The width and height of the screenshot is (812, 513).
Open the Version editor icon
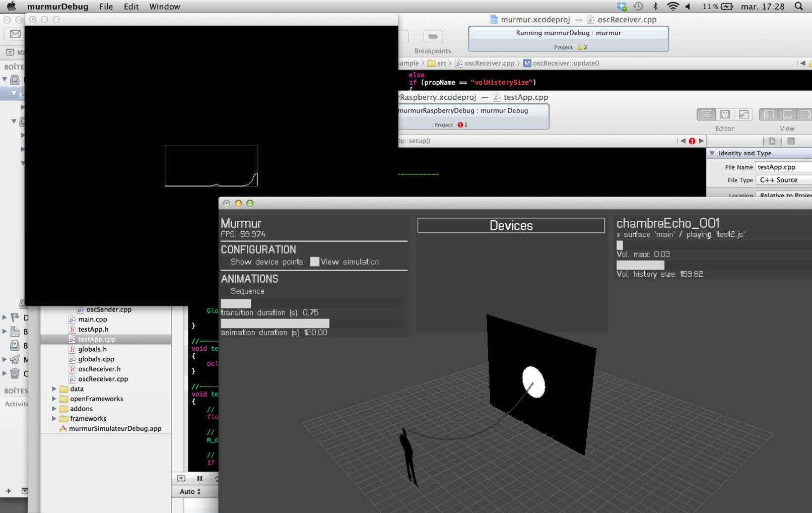click(x=743, y=115)
